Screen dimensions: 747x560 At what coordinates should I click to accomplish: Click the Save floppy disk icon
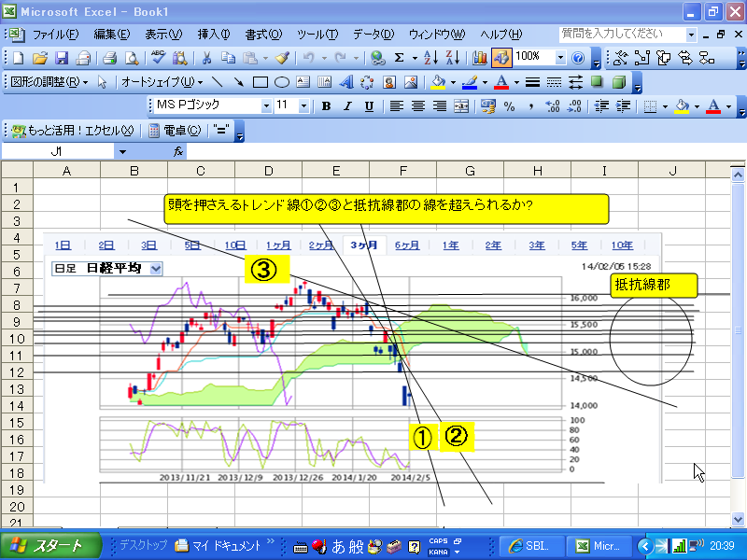pyautogui.click(x=62, y=58)
